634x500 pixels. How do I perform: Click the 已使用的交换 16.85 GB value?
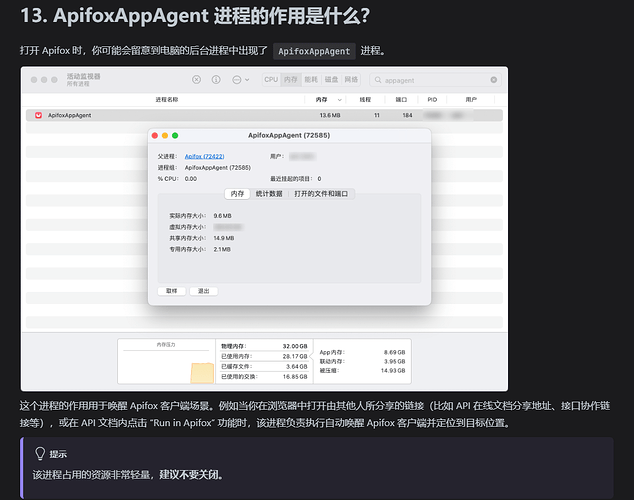(x=295, y=377)
